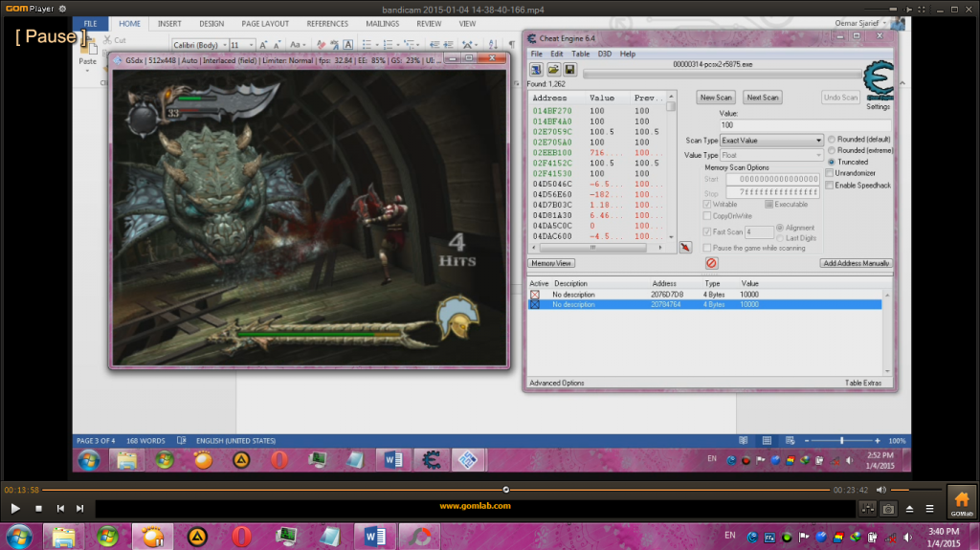Click the save floppy icon in Cheat Engine
The height and width of the screenshot is (550, 980).
[x=569, y=70]
